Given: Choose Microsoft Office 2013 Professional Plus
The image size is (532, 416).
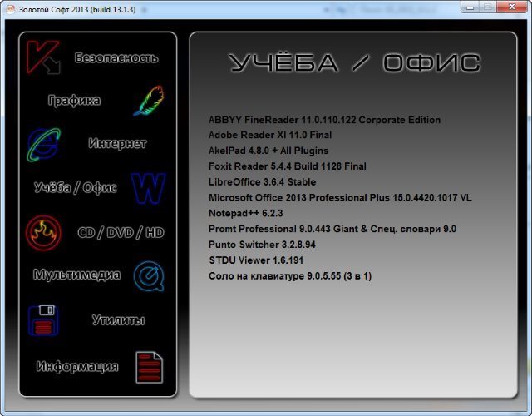Looking at the screenshot, I should [x=341, y=197].
